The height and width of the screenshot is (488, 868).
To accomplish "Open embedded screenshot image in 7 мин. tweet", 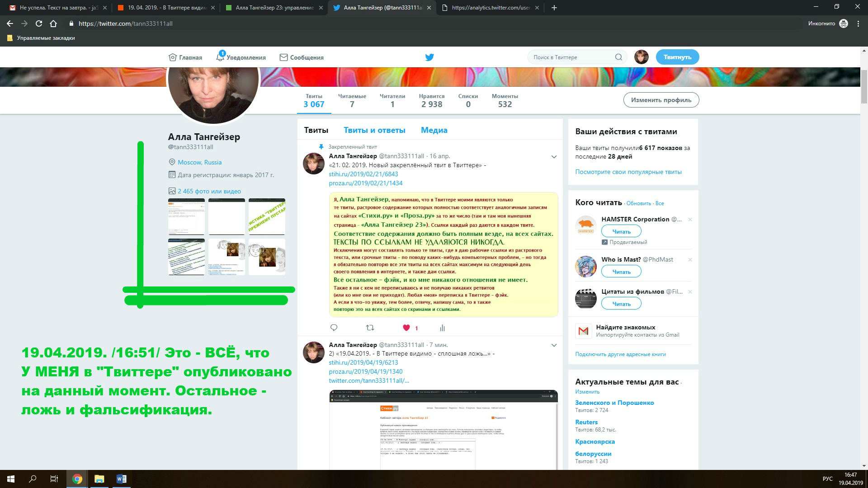I will point(443,430).
